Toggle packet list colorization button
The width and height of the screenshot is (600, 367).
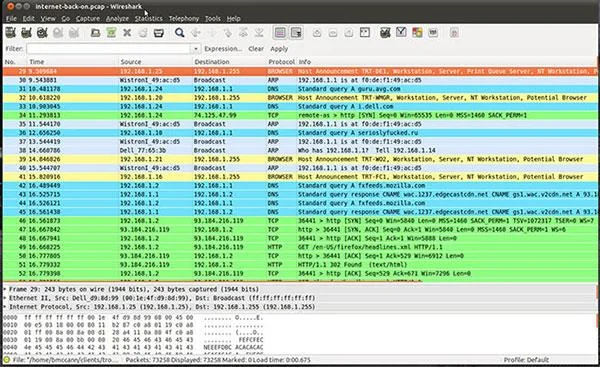pos(280,33)
